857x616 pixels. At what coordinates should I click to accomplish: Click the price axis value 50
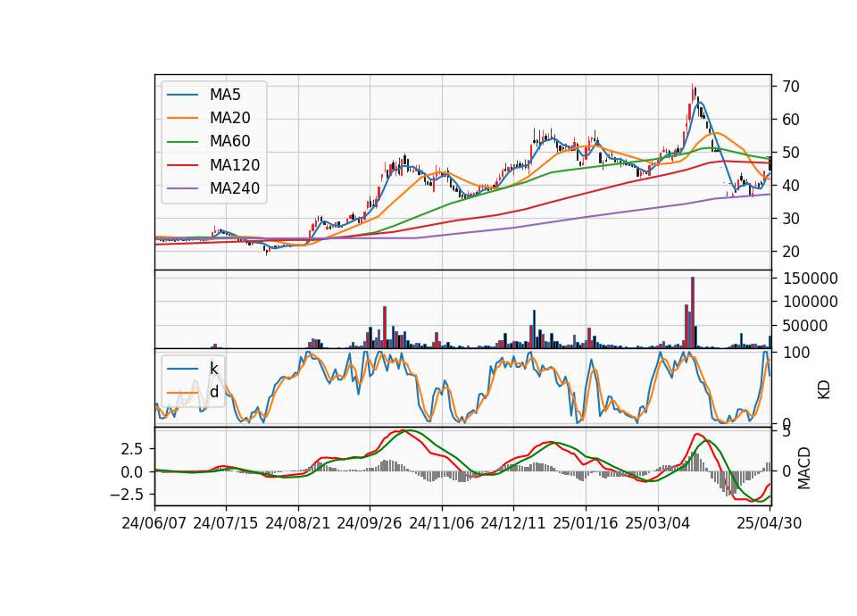[x=791, y=153]
